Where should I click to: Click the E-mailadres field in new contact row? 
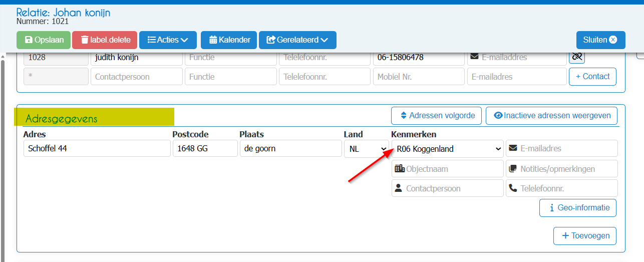(517, 77)
